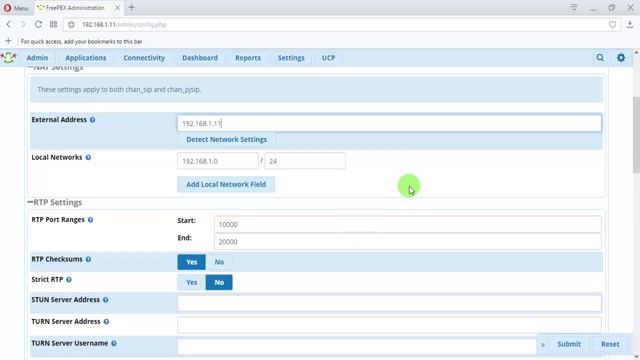Bookmark page with heart icon
Viewport: 640px width, 360px height.
612,25
